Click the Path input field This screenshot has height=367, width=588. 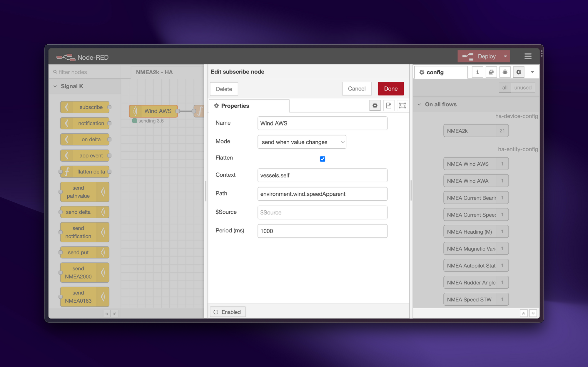coord(322,194)
